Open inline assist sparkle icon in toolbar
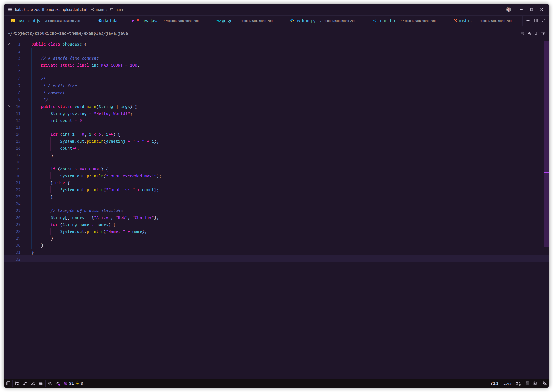The image size is (553, 392). (529, 33)
